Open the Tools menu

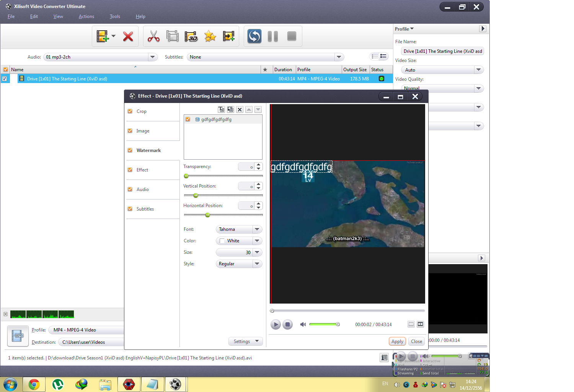[x=115, y=16]
